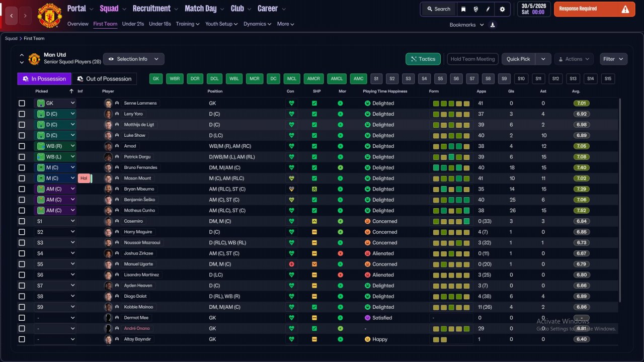Click the Hol badge on Mason Mount's row
The image size is (644, 362).
84,178
